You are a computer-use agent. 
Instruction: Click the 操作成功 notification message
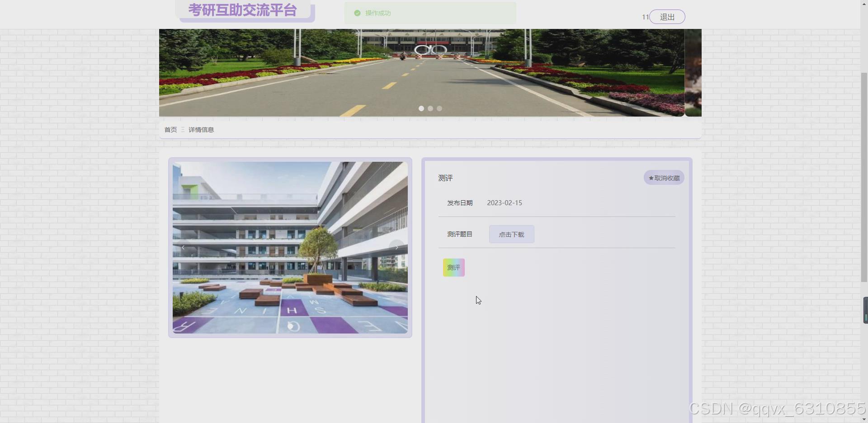[x=378, y=13]
